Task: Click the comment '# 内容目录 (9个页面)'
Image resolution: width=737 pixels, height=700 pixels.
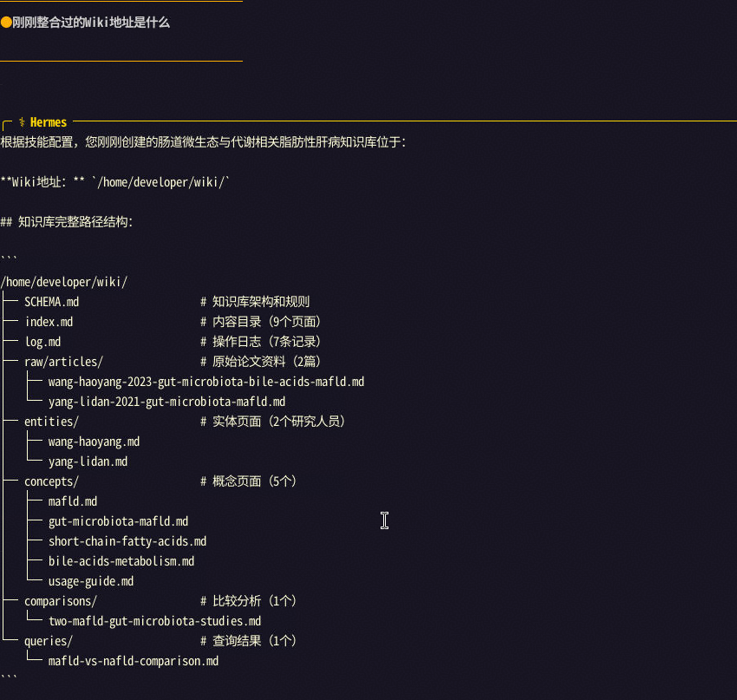Action: click(x=261, y=322)
